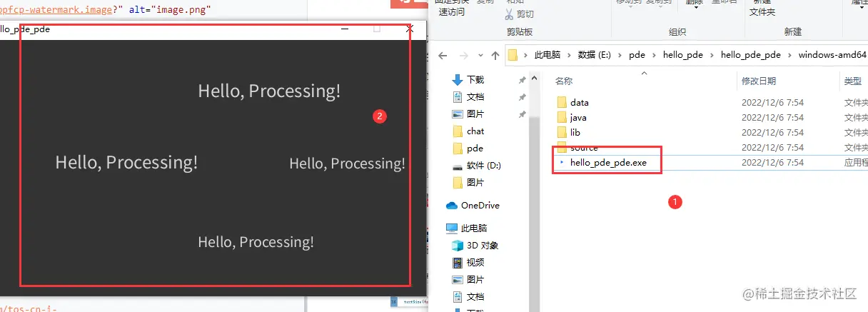This screenshot has width=868, height=312.
Task: Sort by the 修改日期 column header
Action: 758,81
